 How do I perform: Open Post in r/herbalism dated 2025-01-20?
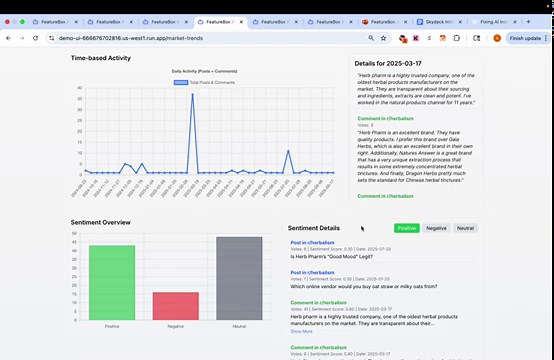click(312, 272)
